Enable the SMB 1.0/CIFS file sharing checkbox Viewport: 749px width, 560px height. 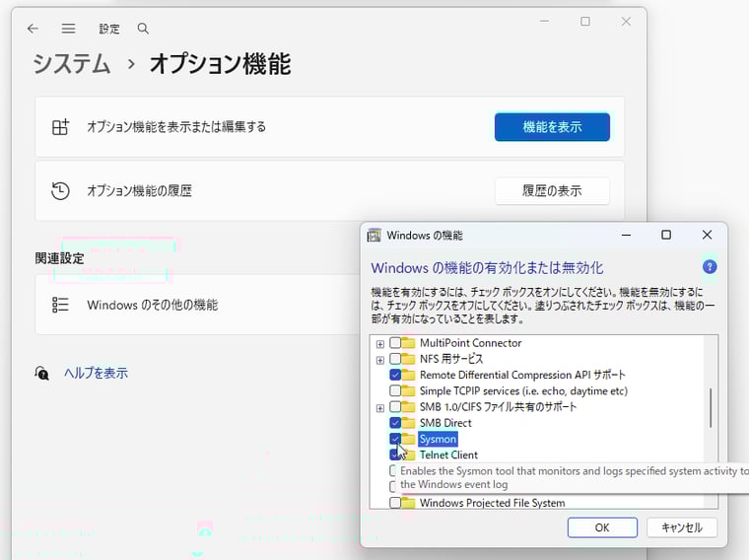(395, 406)
